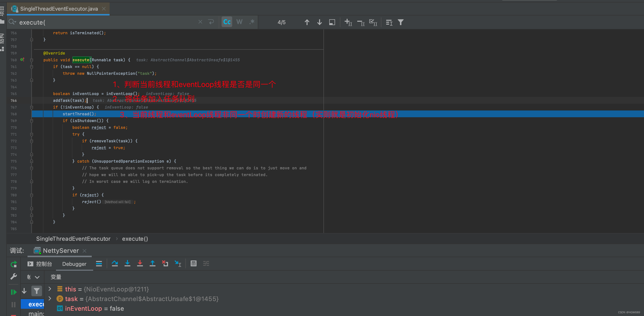Image resolution: width=644 pixels, height=316 pixels.
Task: Open the project folder sidebar icon
Action: tap(2, 21)
